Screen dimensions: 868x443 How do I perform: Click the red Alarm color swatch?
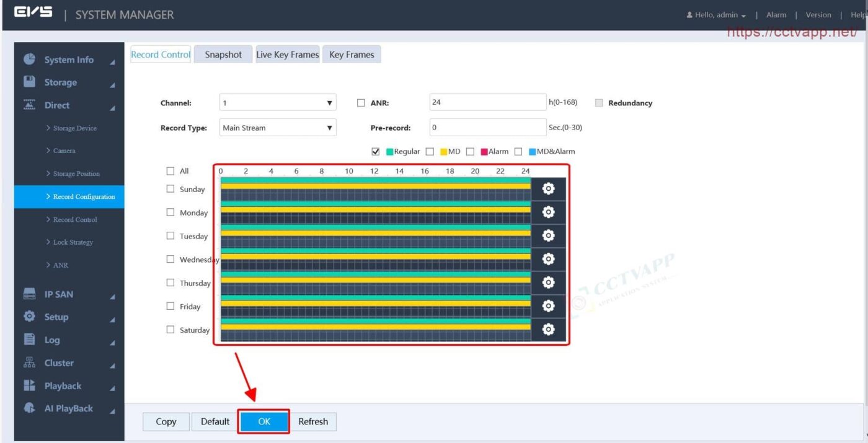point(484,152)
